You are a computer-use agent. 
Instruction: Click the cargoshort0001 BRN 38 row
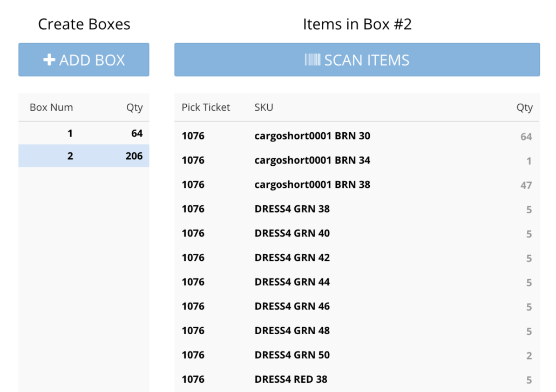point(312,185)
